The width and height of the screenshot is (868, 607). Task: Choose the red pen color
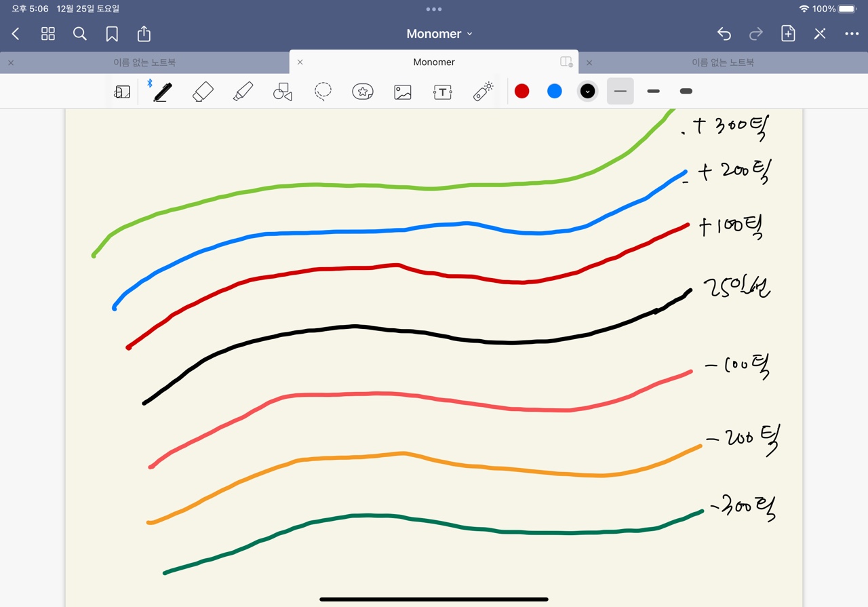(x=521, y=92)
